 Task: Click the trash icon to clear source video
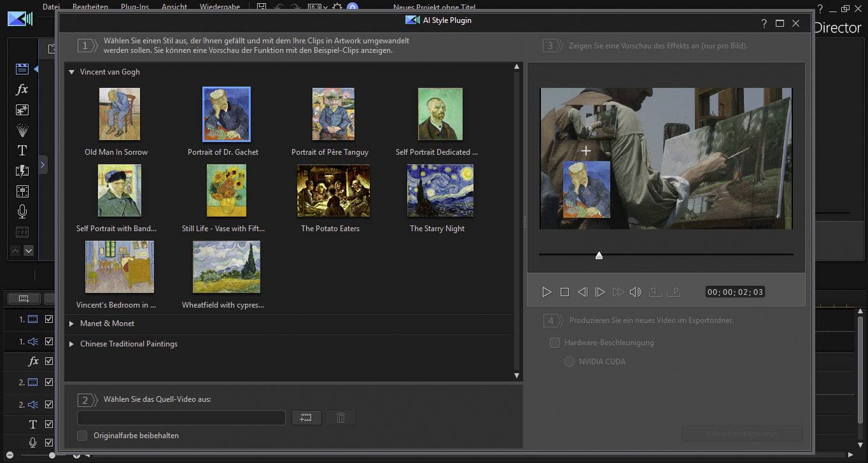click(x=340, y=417)
